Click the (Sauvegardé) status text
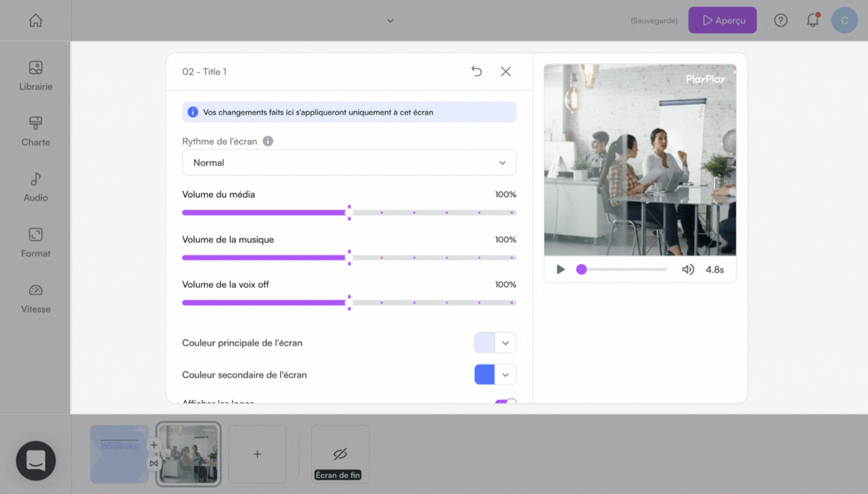 tap(654, 21)
